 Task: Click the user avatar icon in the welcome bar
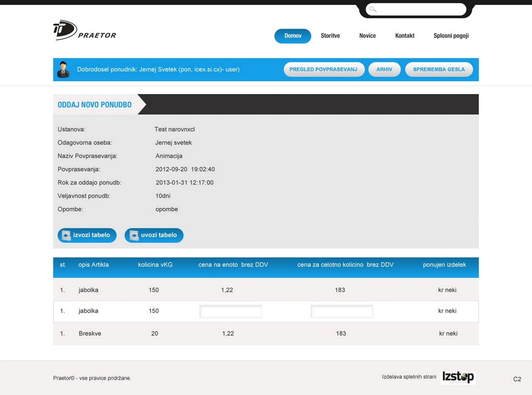[x=63, y=70]
